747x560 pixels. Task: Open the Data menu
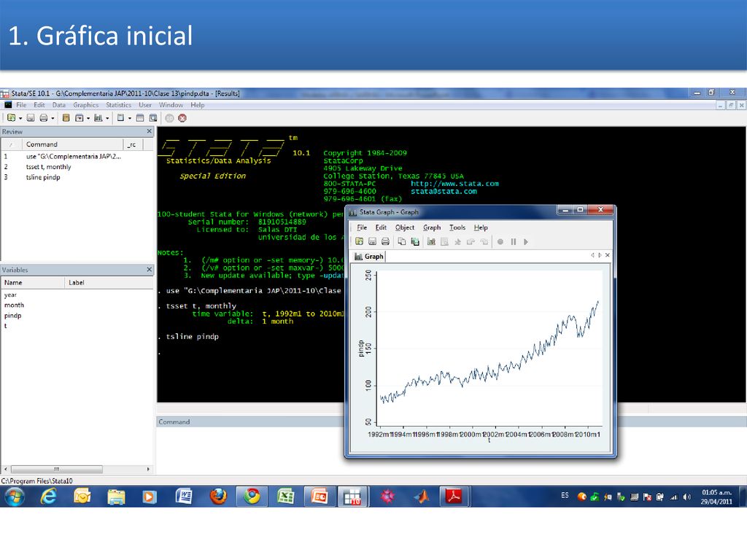[59, 105]
